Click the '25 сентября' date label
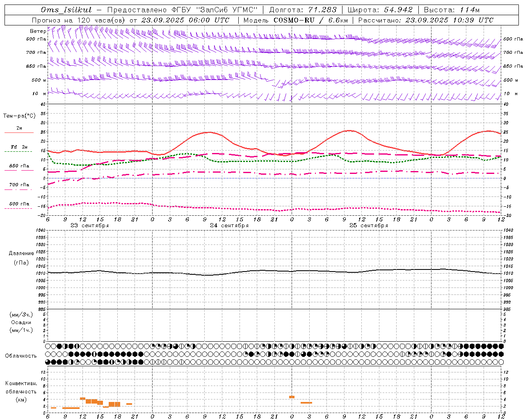Screen dimensions: 525x420 click(369, 226)
